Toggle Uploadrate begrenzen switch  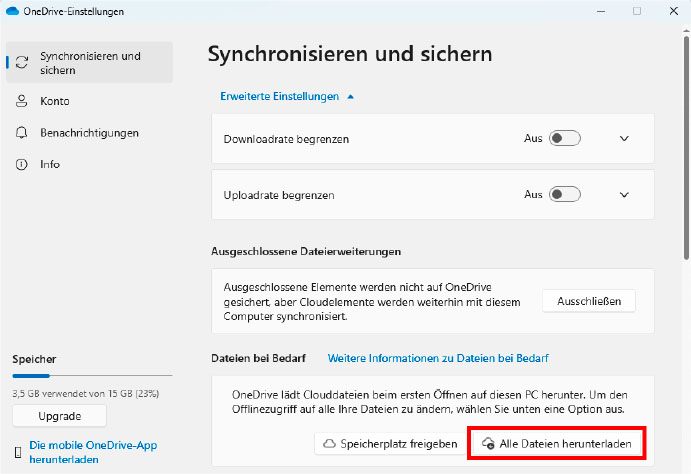[565, 194]
